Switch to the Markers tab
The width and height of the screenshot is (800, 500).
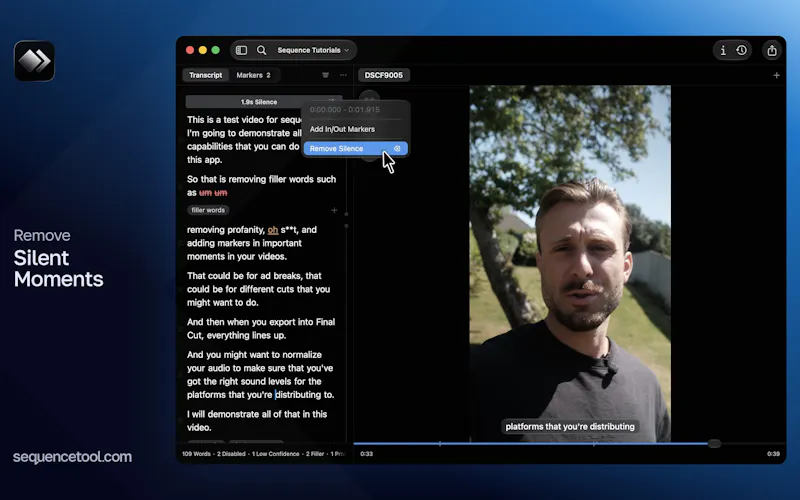(x=253, y=75)
